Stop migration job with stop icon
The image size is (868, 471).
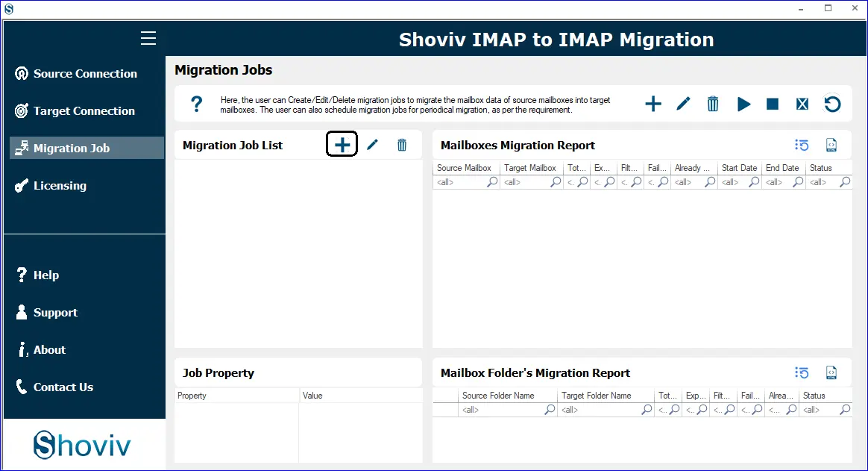click(x=773, y=104)
